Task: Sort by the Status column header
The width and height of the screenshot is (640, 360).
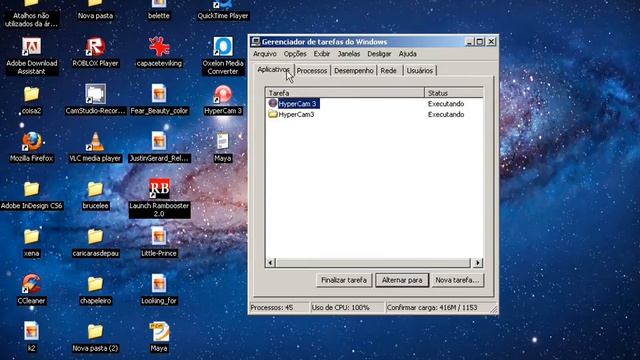Action: pos(454,93)
